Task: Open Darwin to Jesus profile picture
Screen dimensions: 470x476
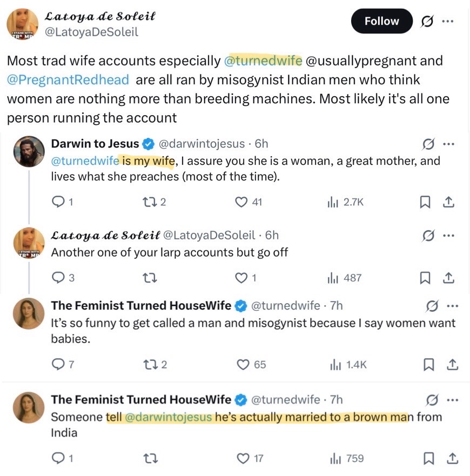Action: coord(29,151)
